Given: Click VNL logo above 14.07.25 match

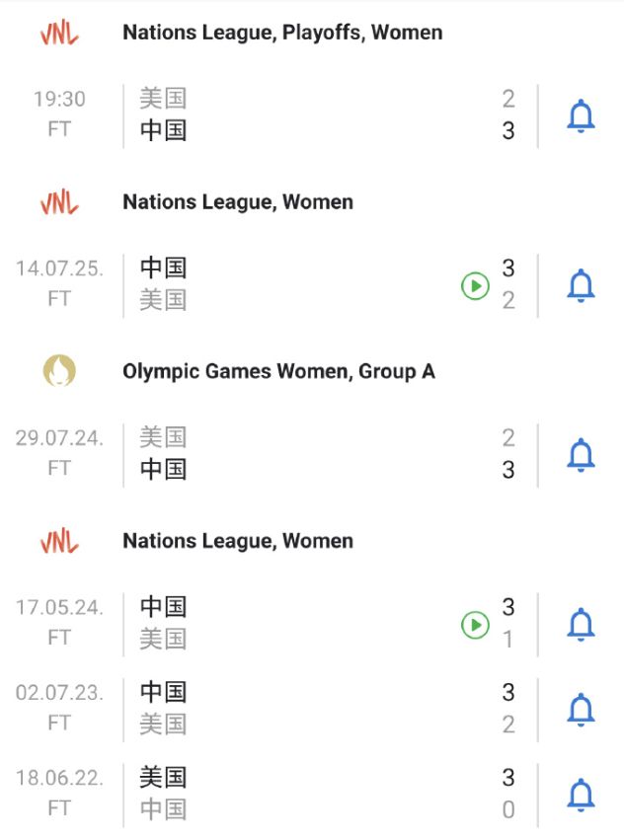Looking at the screenshot, I should tap(59, 202).
